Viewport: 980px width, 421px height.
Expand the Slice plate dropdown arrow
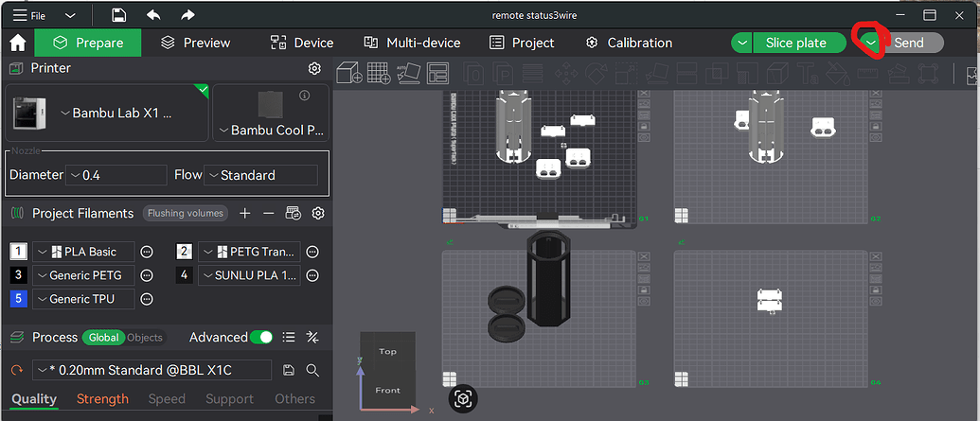742,43
